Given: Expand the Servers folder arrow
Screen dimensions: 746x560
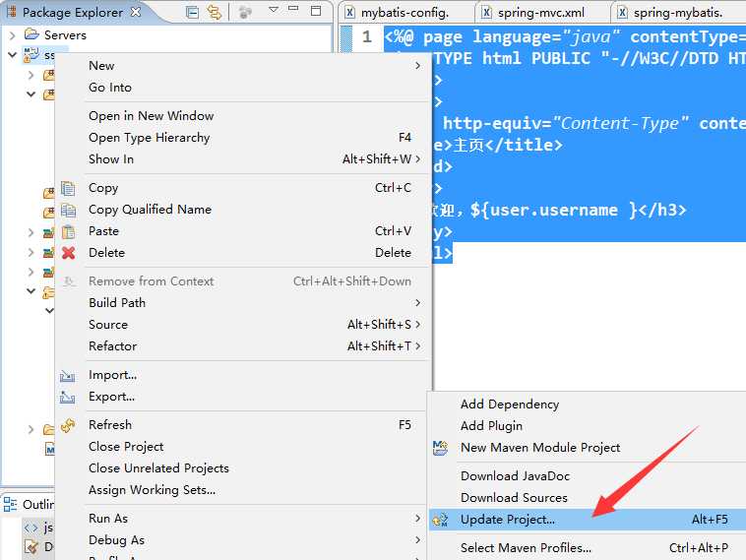Looking at the screenshot, I should click(x=13, y=35).
